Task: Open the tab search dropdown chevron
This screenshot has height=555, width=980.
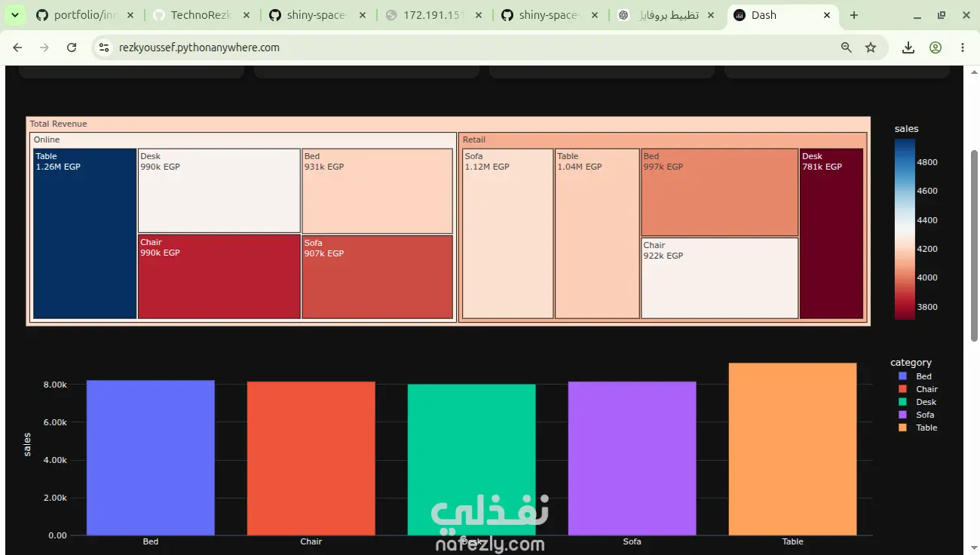Action: click(14, 15)
